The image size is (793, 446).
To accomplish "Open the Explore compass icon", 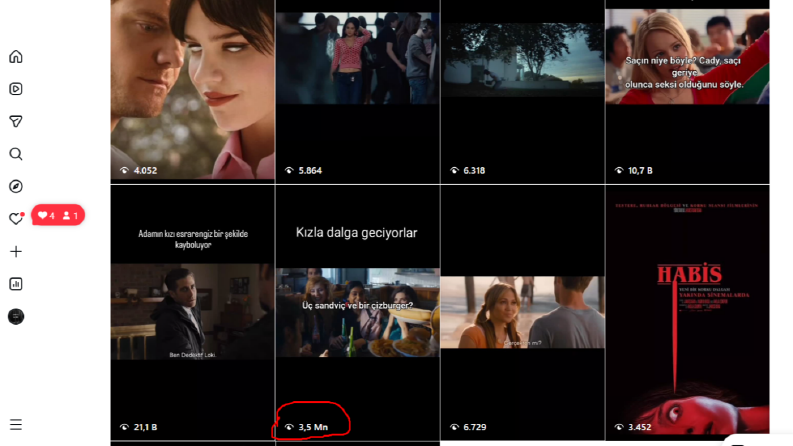I will [16, 187].
